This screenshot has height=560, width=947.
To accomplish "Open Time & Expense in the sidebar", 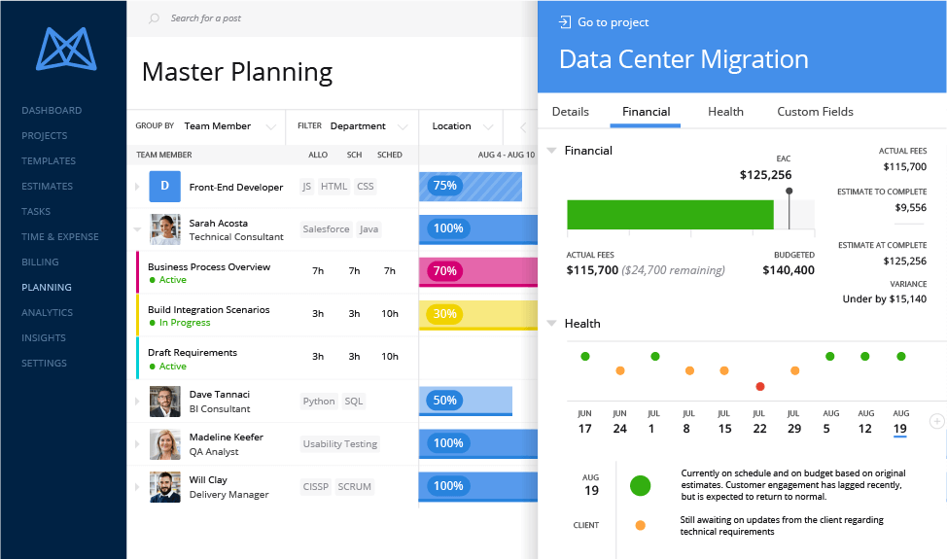I will point(59,237).
